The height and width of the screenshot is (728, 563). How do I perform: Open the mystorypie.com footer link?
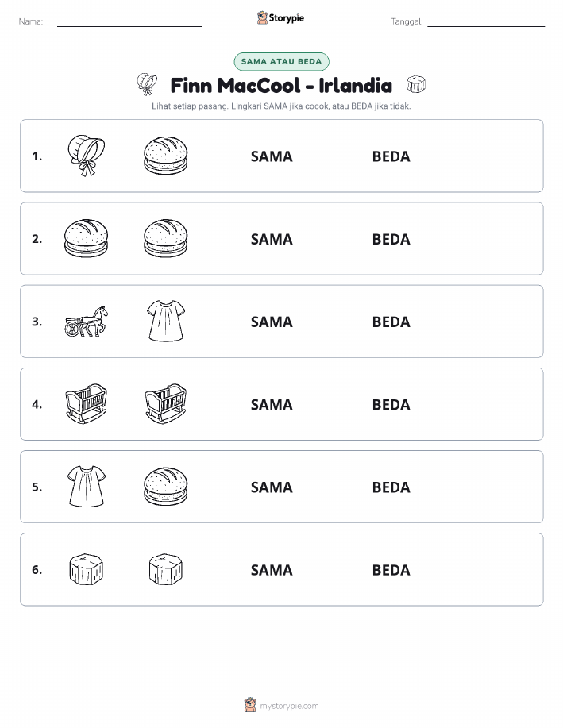289,706
